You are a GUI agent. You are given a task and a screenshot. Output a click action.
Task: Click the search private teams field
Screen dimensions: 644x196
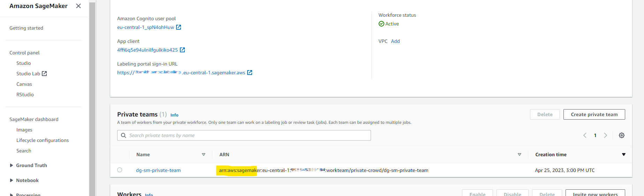(244, 135)
